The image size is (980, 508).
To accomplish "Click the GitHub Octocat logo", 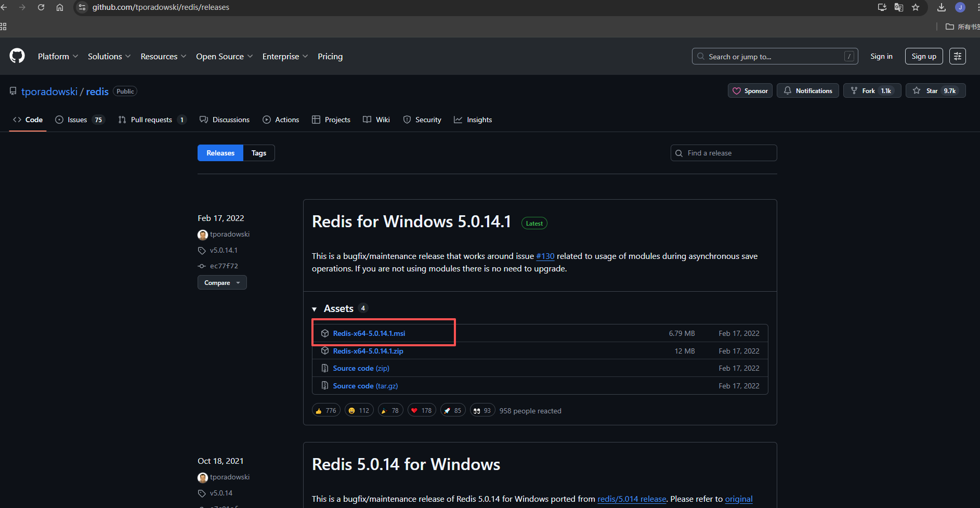I will click(x=17, y=56).
